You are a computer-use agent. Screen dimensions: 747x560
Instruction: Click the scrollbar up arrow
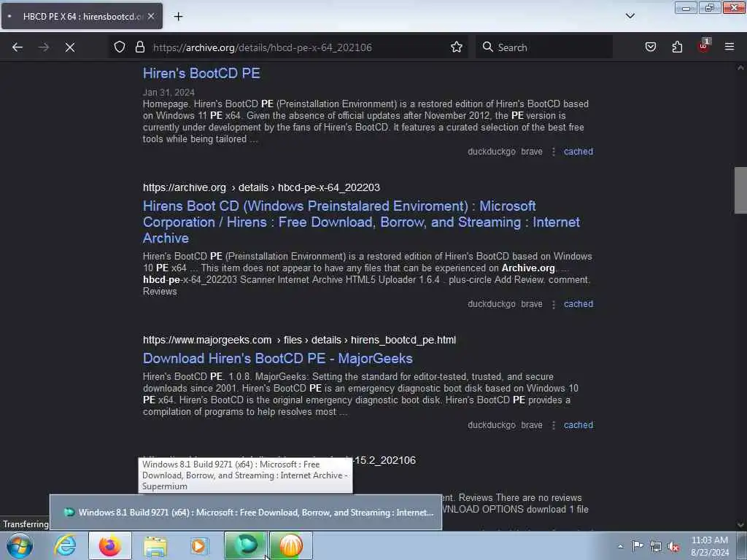740,68
